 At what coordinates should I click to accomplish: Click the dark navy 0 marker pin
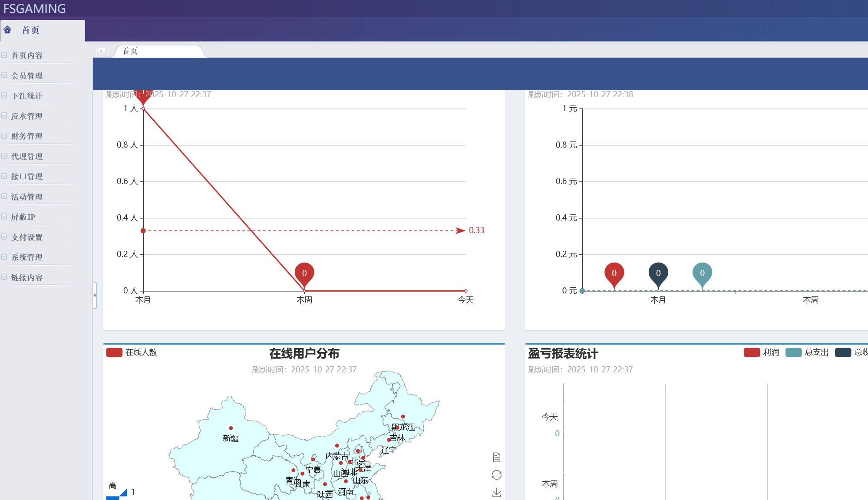point(658,273)
